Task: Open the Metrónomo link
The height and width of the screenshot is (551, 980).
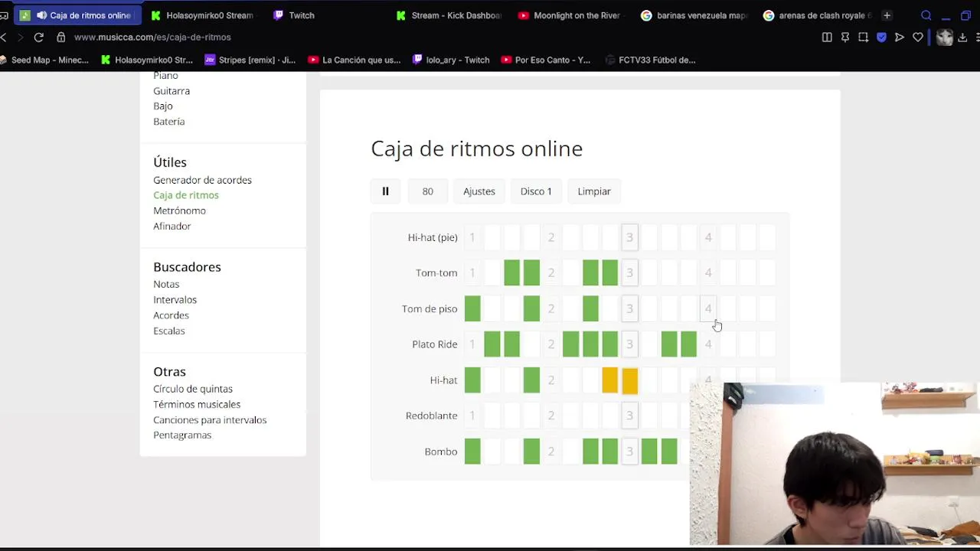Action: click(179, 210)
